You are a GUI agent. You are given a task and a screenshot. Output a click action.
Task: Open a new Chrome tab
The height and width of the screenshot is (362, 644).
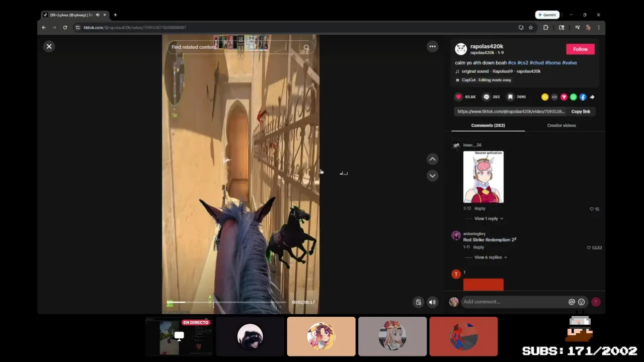coord(115,15)
